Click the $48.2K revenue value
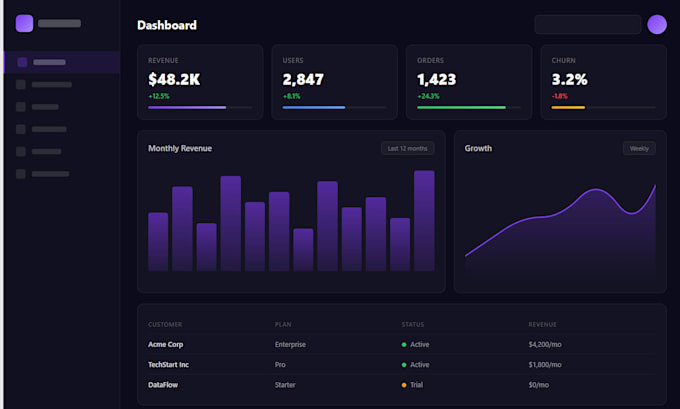 174,79
